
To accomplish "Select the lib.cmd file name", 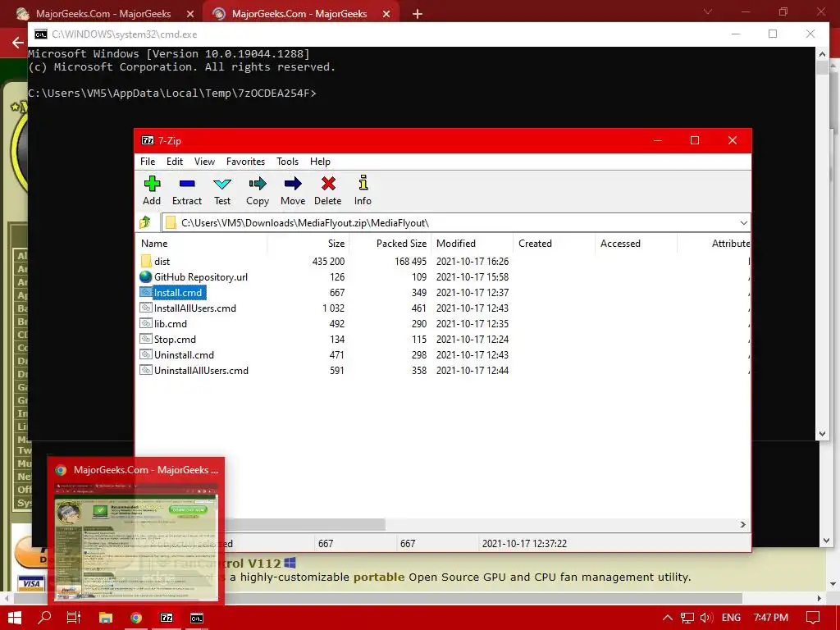I will [x=171, y=323].
